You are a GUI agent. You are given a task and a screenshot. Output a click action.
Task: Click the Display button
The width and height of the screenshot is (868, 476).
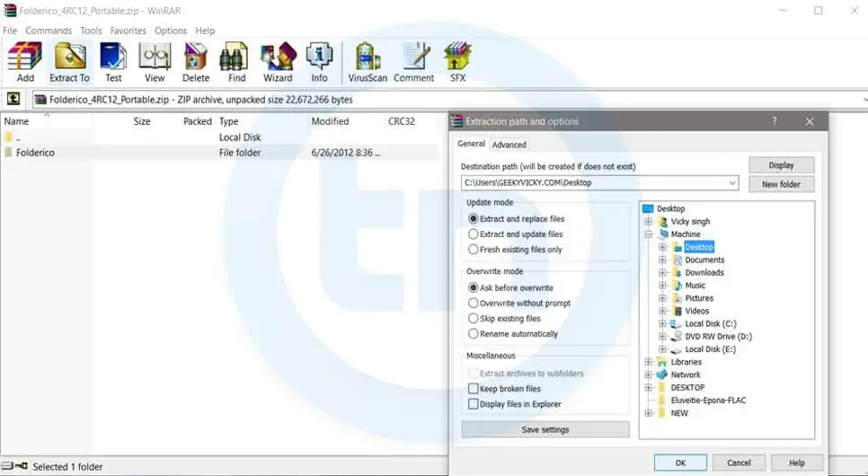[781, 165]
